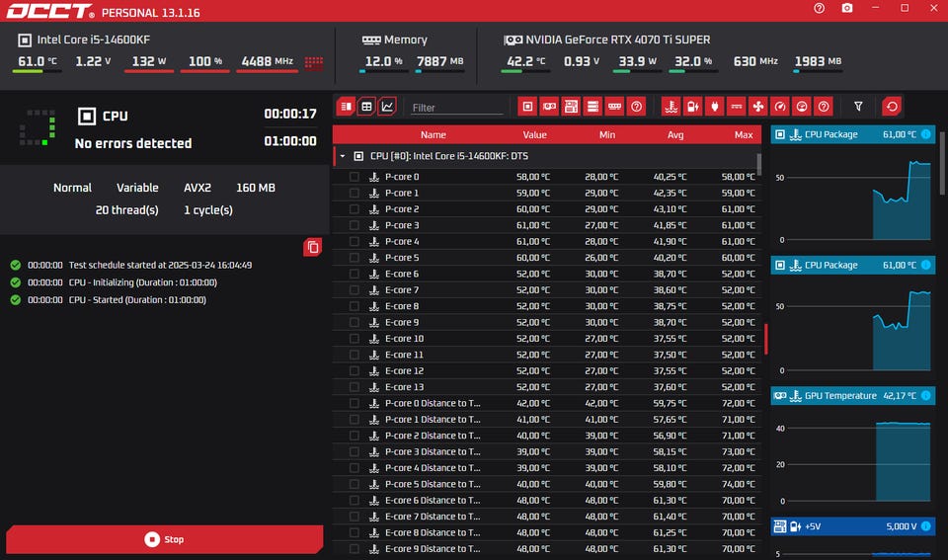The height and width of the screenshot is (560, 948).
Task: Tick the checkbox for P-core 5
Action: (x=355, y=258)
